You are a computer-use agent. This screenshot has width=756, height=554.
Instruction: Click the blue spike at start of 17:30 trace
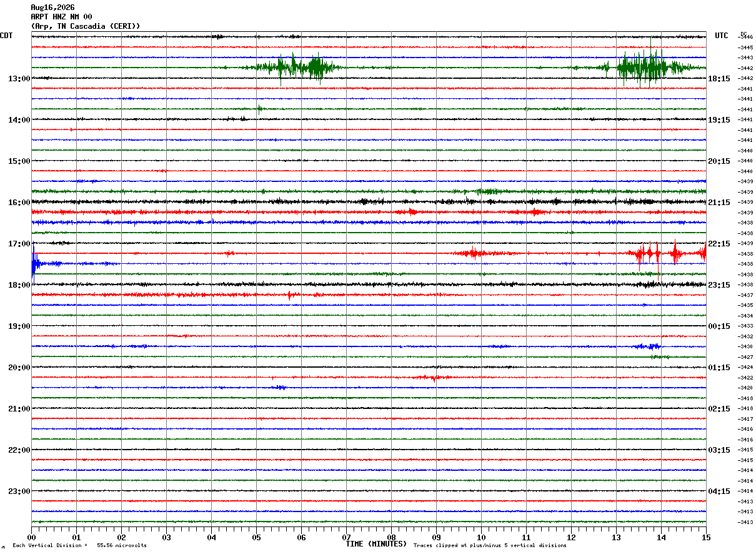[34, 263]
